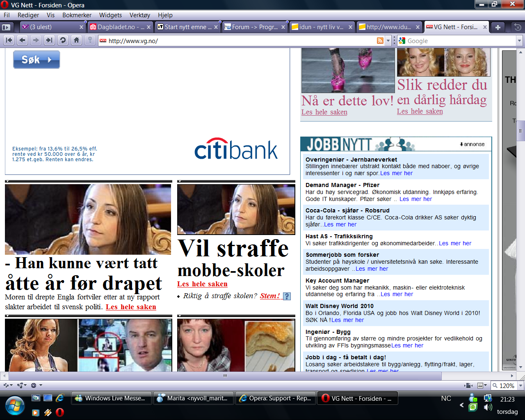
Task: Click the 'Vil straffe mobbe-skoler' headline
Action: coord(233,259)
